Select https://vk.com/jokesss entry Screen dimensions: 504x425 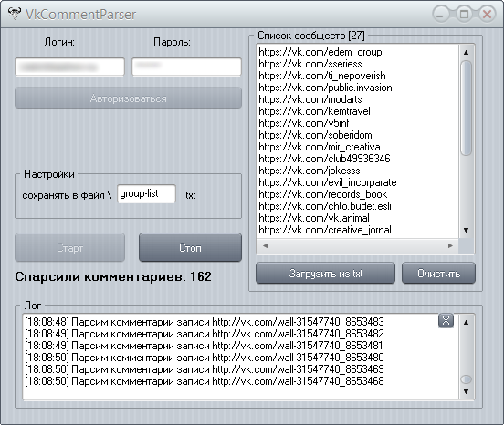(x=310, y=171)
